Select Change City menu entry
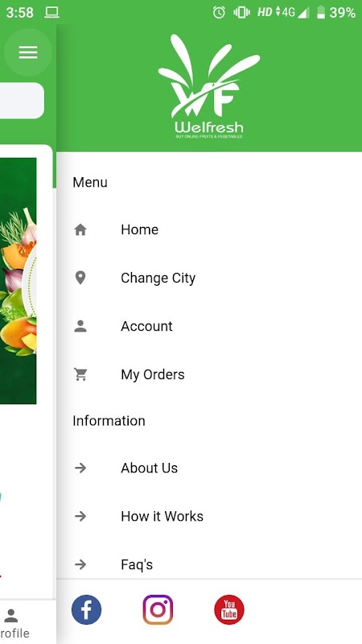Viewport: 362px width, 644px height. point(209,278)
